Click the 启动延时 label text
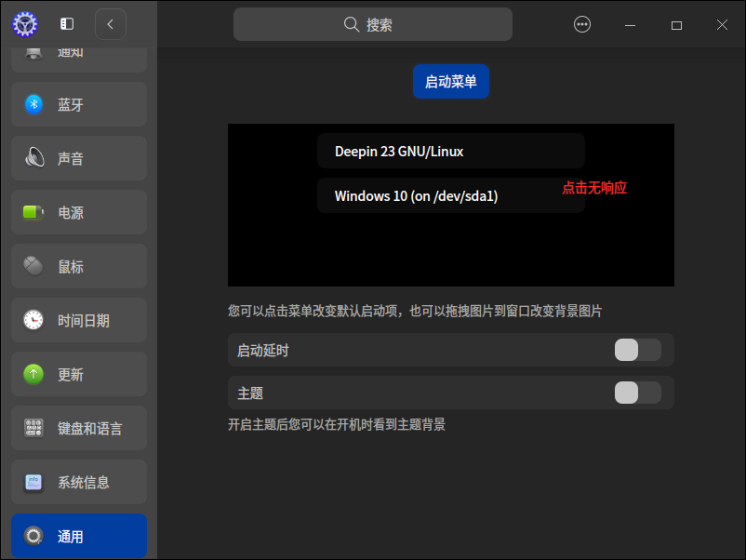 click(x=262, y=351)
